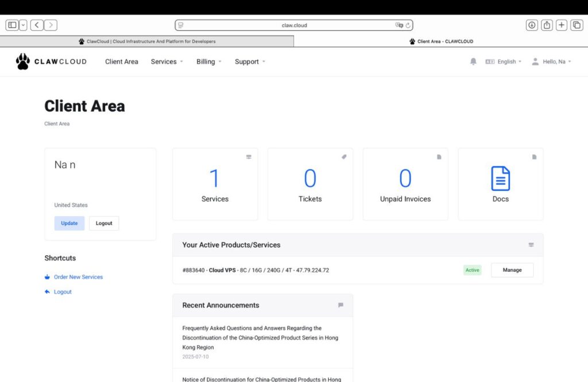Image resolution: width=588 pixels, height=382 pixels.
Task: Switch to the ClawCloud Cloud Infrastructure tab
Action: [147, 41]
